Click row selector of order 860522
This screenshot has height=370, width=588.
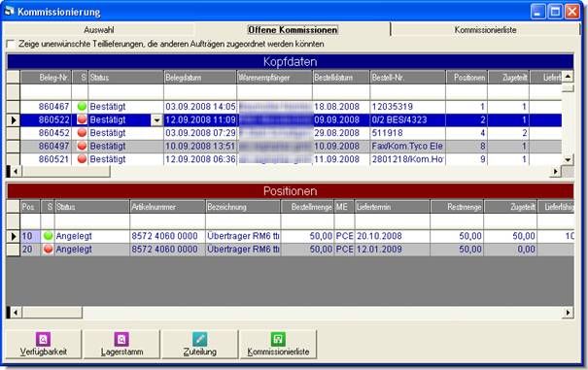tap(14, 120)
